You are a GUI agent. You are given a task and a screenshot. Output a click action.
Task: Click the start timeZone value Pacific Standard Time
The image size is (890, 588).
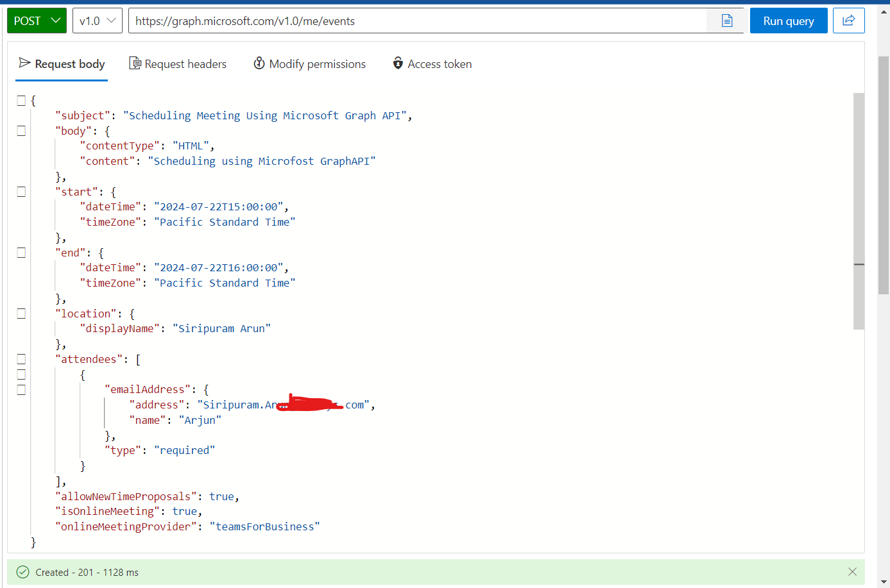click(225, 223)
